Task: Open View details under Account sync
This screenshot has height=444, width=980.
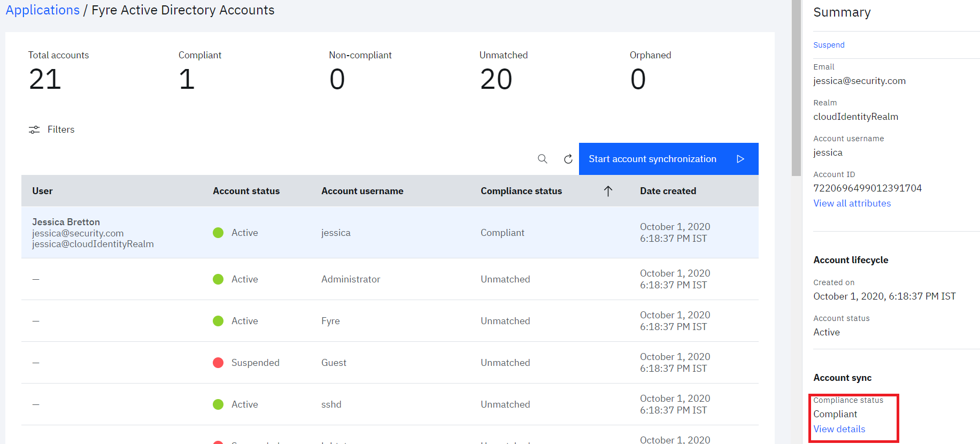Action: (839, 429)
